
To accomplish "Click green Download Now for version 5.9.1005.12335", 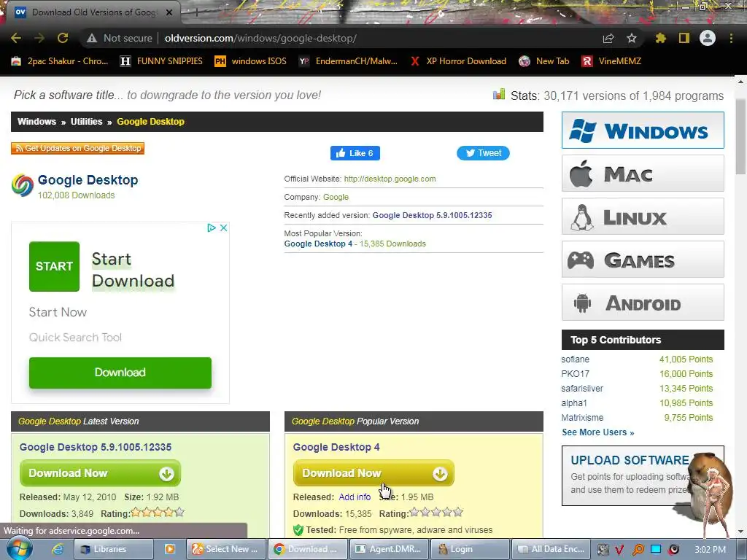I will click(100, 472).
